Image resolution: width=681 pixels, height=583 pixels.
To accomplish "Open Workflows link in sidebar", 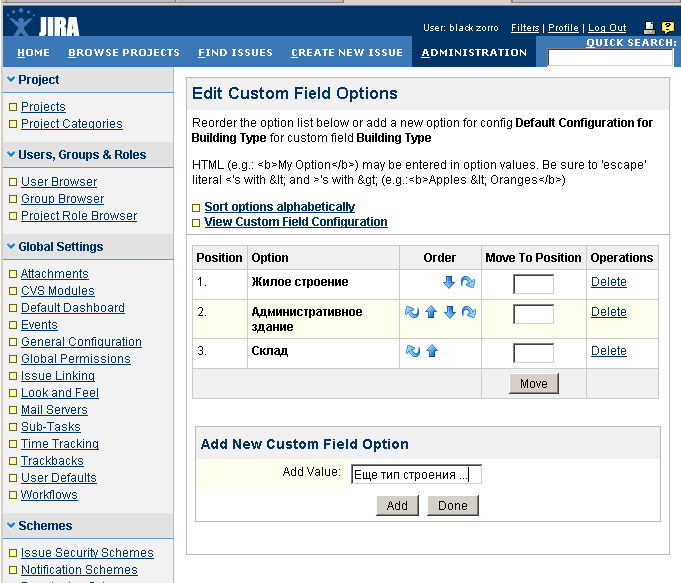I will click(49, 494).
